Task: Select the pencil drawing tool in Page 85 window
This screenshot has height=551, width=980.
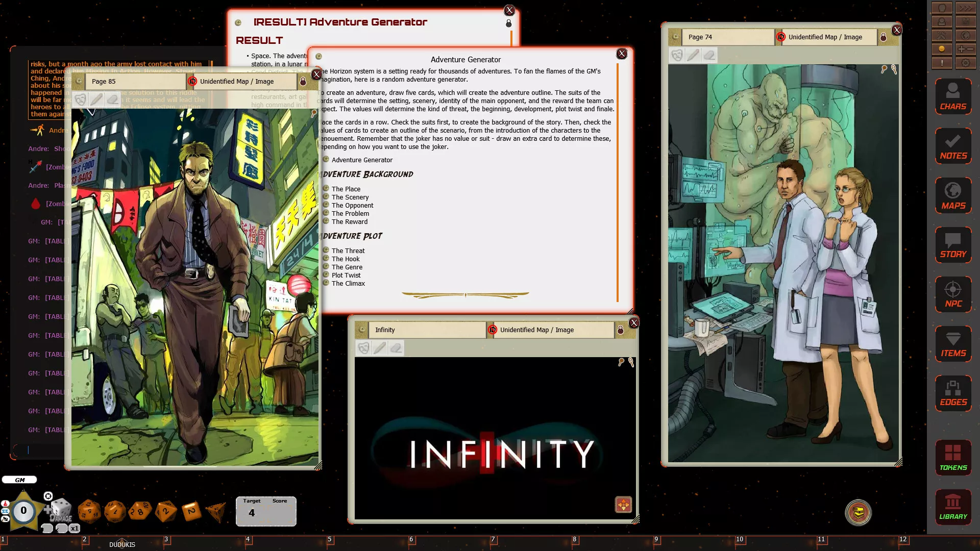Action: click(x=96, y=99)
